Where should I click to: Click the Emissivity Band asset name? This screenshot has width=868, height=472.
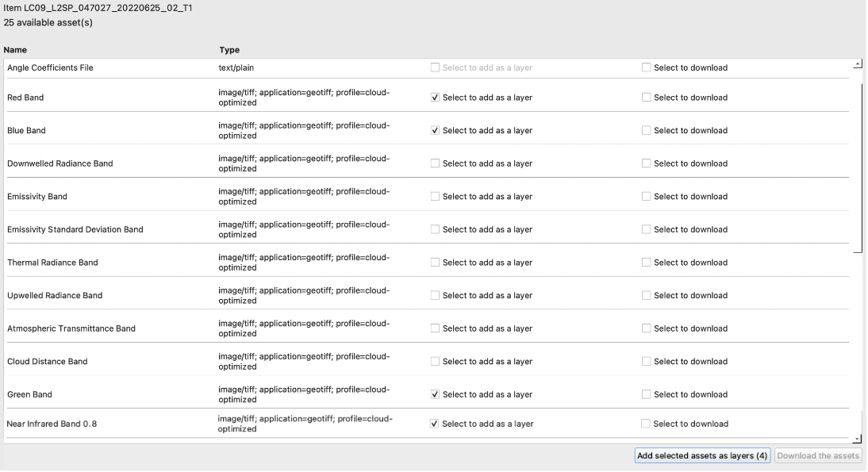pos(37,197)
